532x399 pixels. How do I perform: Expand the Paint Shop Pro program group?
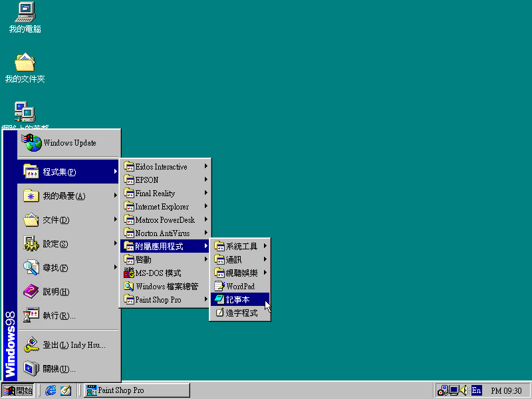(x=158, y=300)
